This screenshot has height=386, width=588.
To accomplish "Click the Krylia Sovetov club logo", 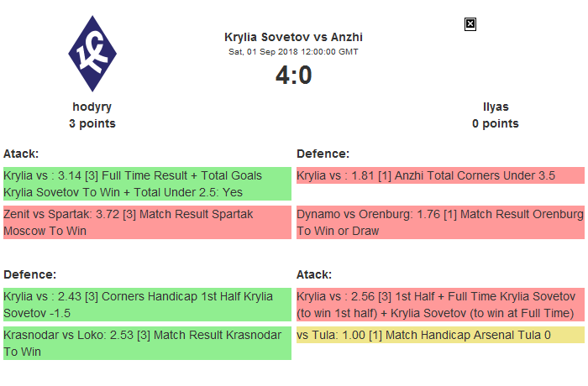I will coord(92,55).
